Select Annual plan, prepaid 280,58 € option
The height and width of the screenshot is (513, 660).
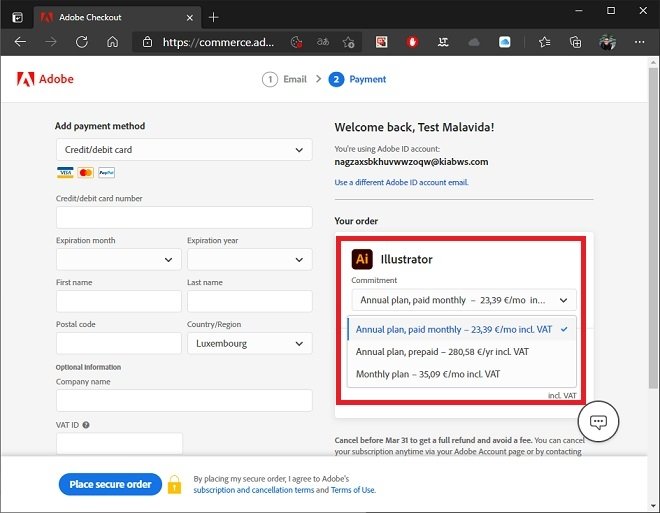[x=462, y=351]
